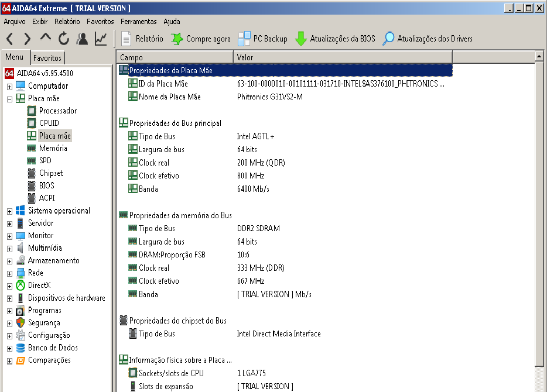The width and height of the screenshot is (547, 392).
Task: Open the Arquivo menu
Action: [15, 22]
